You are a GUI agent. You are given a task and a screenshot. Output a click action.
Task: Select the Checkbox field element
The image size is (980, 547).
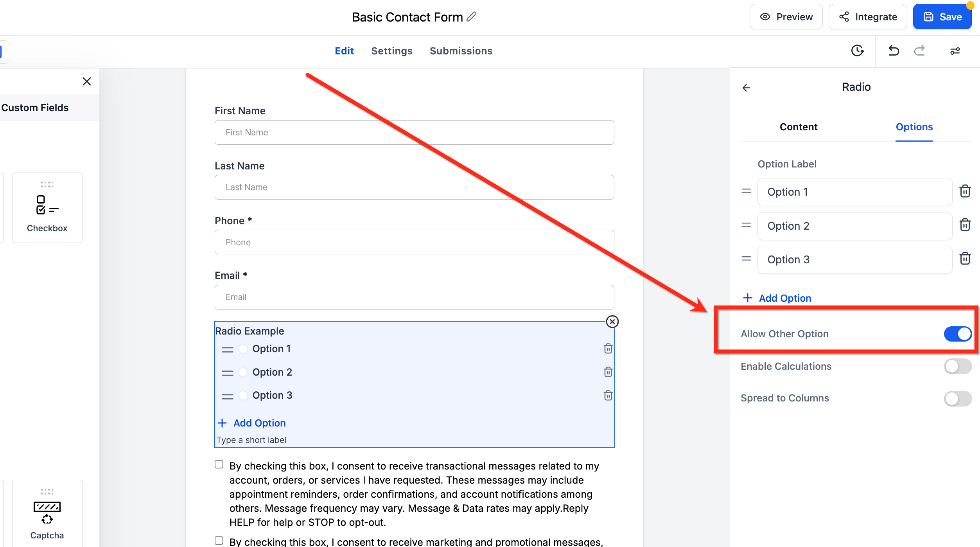coord(47,208)
